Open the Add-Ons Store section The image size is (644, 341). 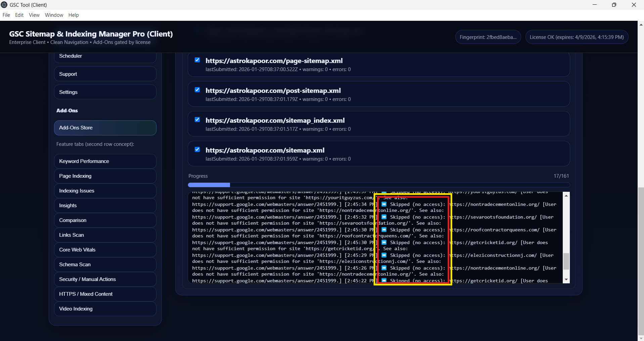tap(105, 128)
